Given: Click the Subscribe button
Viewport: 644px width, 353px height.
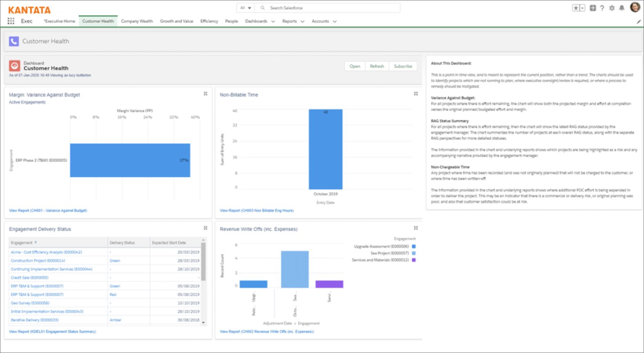Looking at the screenshot, I should [403, 66].
